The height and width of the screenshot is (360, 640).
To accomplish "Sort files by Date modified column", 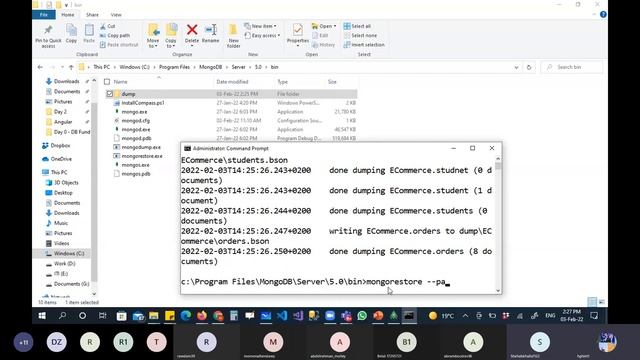I will click(x=232, y=82).
